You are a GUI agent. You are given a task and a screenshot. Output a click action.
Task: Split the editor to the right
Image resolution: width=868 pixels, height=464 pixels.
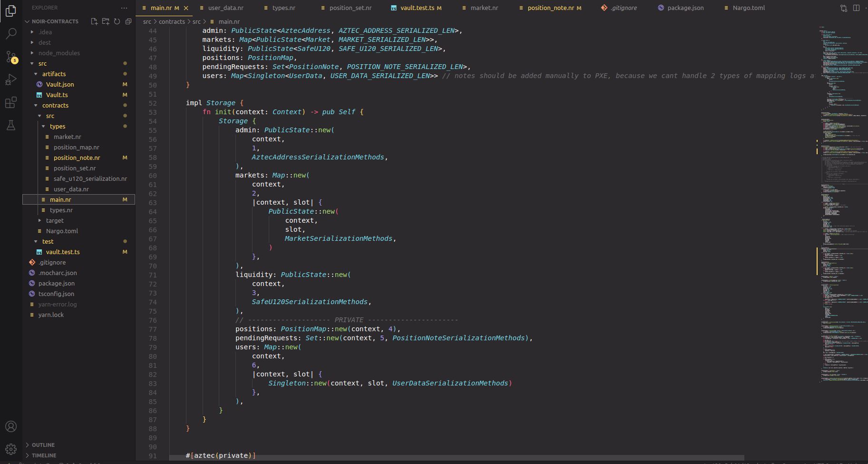(x=856, y=8)
